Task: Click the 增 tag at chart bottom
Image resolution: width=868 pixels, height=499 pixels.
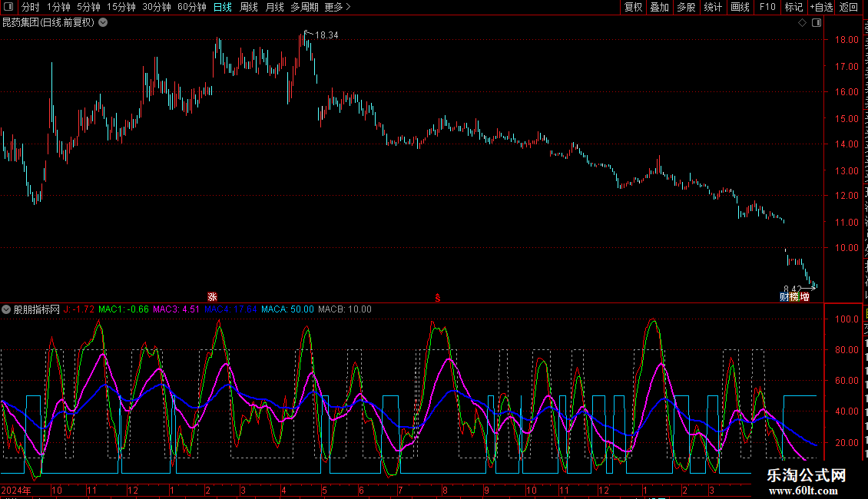Action: (804, 297)
